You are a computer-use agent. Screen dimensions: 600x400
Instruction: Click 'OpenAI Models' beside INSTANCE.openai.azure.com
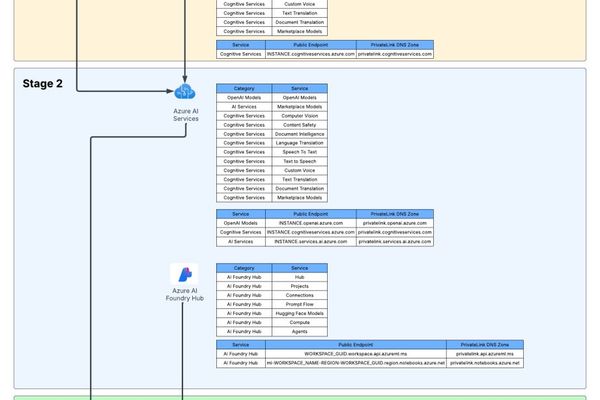coord(241,223)
